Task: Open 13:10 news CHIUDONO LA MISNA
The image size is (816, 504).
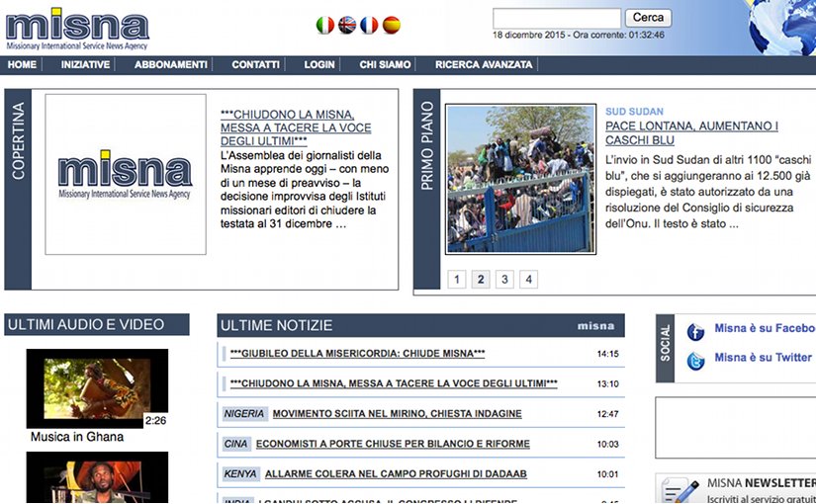Action: click(x=394, y=383)
